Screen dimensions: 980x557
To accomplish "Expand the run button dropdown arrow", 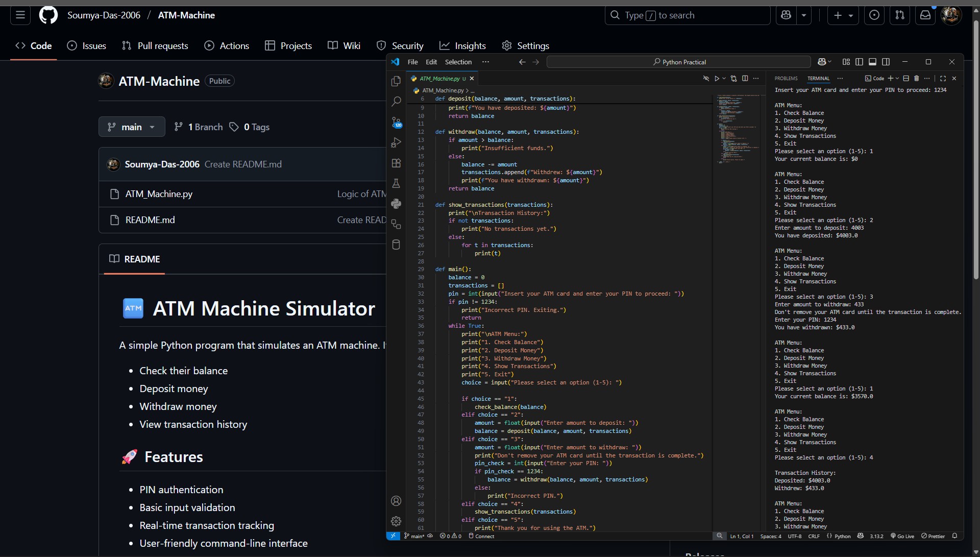I will tap(724, 79).
